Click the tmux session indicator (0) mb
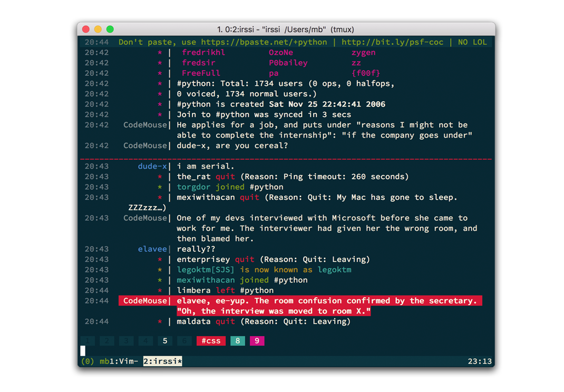Screen dimensions: 564x392 pyautogui.click(x=95, y=361)
